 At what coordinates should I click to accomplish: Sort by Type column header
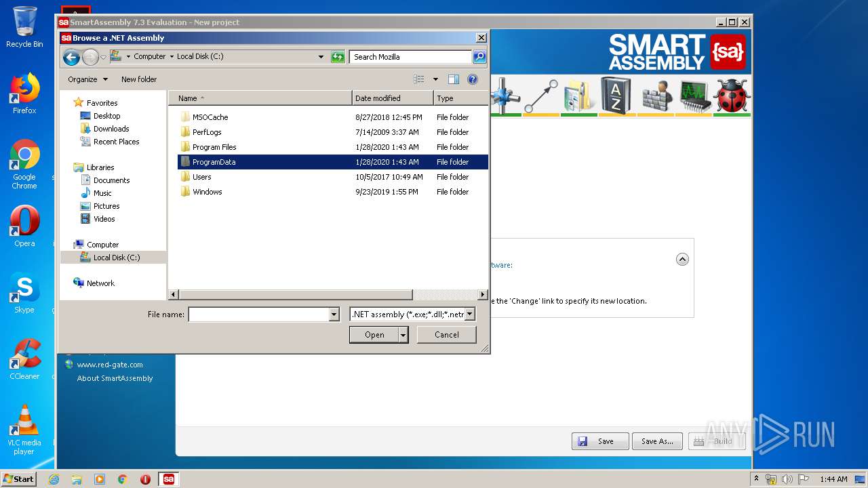(460, 98)
